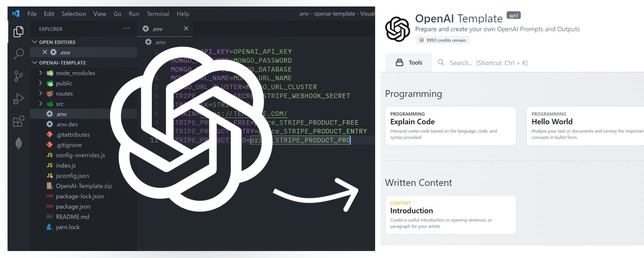
Task: Click the Written Content section heading
Action: (x=418, y=183)
